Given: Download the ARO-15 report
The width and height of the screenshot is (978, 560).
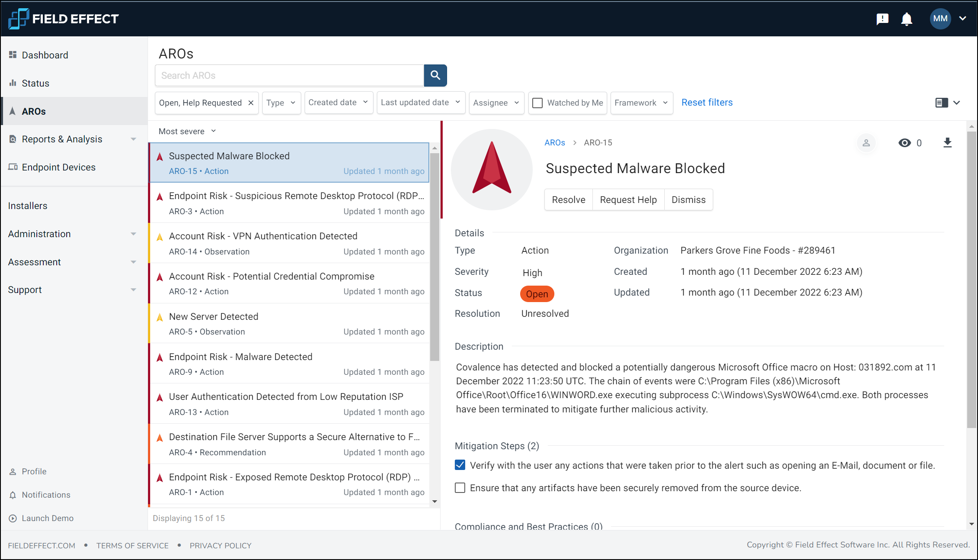Looking at the screenshot, I should [x=948, y=143].
